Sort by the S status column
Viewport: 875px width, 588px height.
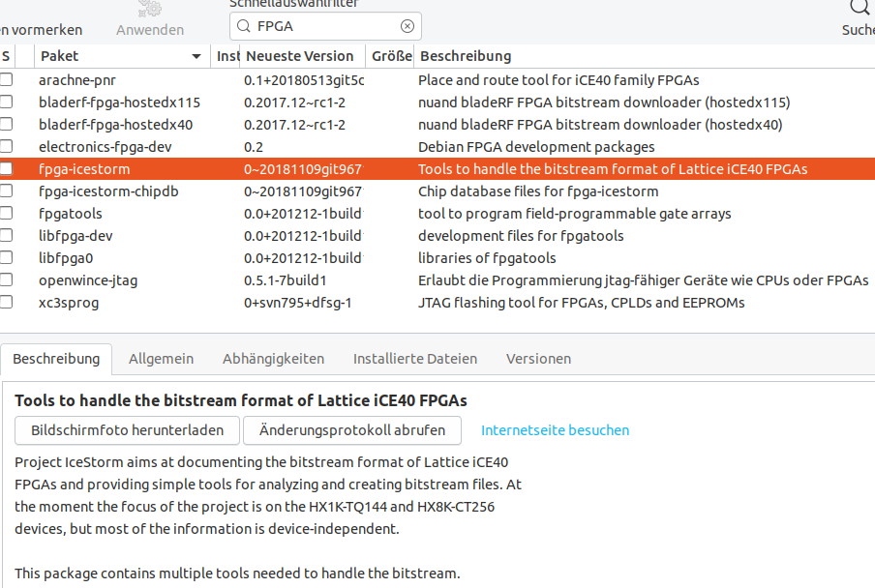pyautogui.click(x=7, y=56)
